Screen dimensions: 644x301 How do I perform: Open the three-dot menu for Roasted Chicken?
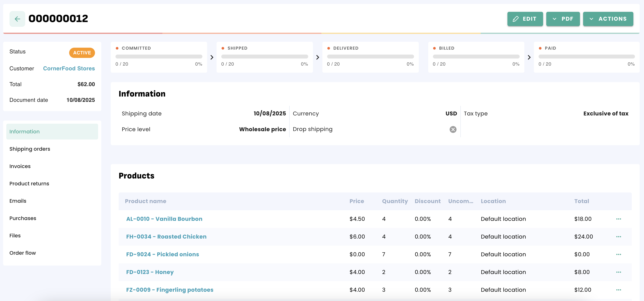tap(619, 237)
